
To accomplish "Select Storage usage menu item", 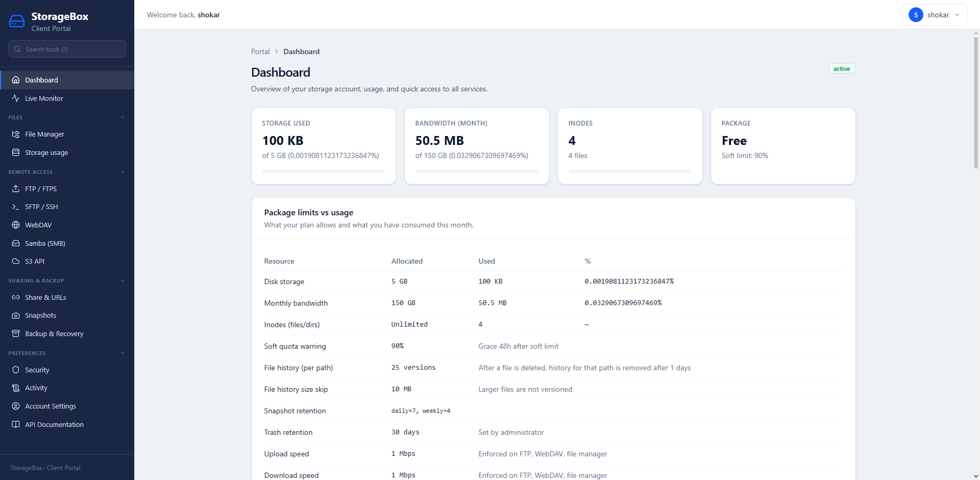I will pos(67,152).
